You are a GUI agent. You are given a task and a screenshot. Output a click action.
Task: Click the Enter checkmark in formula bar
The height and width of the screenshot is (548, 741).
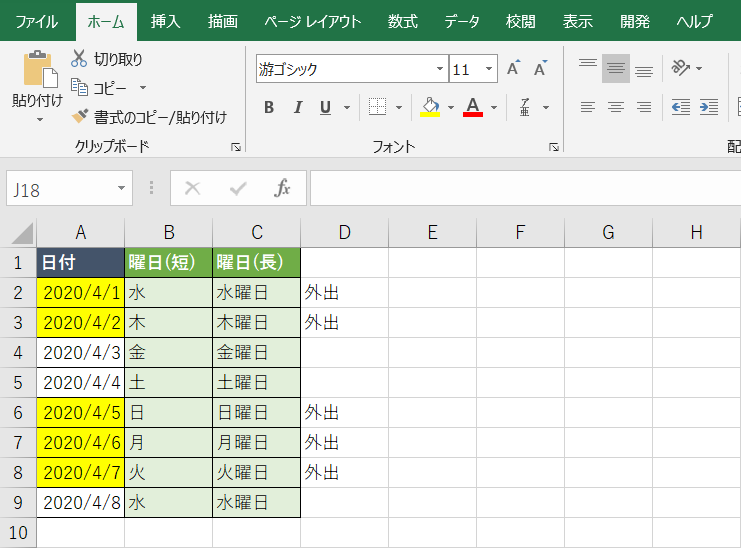point(238,188)
